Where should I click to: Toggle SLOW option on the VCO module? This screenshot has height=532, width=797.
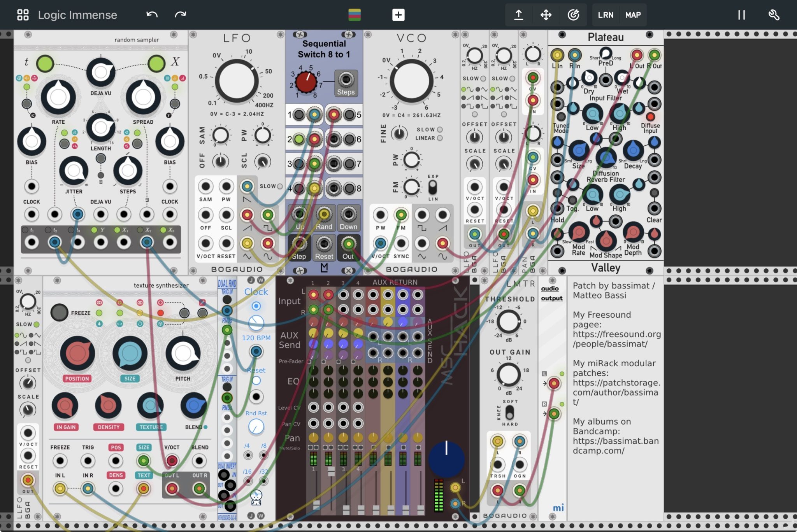(439, 129)
